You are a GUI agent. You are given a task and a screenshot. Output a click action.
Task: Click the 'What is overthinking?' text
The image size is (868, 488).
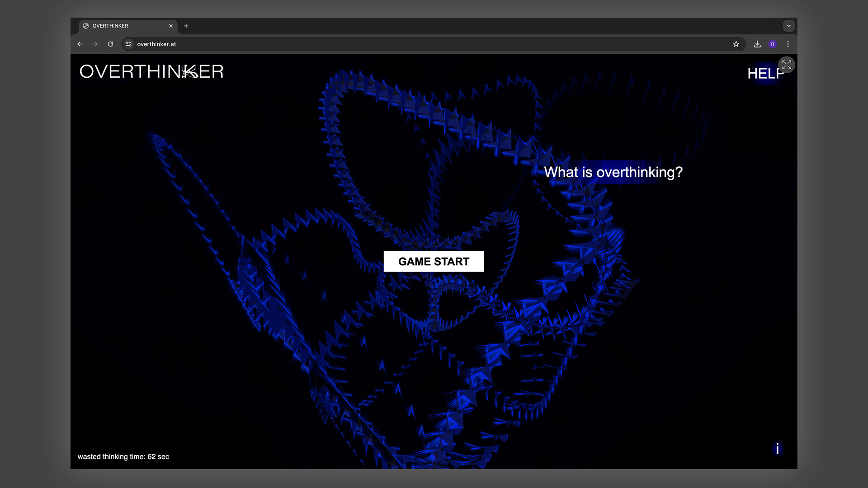pos(613,172)
